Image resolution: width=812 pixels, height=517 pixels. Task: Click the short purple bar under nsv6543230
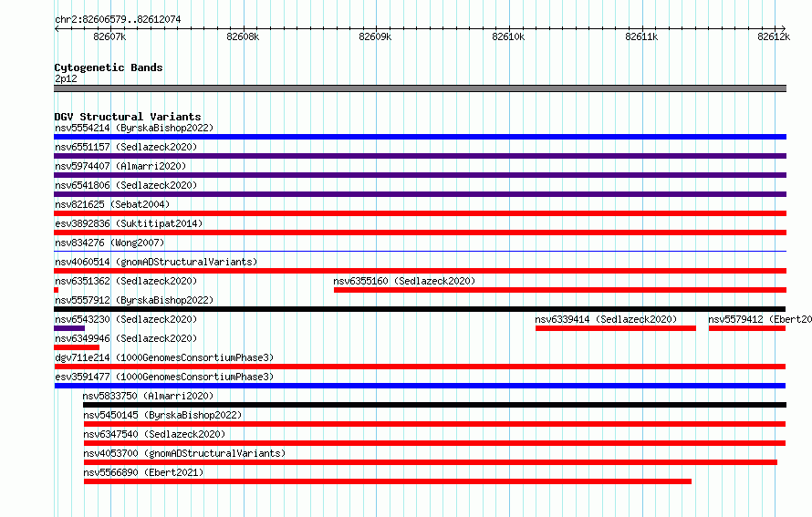tap(69, 328)
